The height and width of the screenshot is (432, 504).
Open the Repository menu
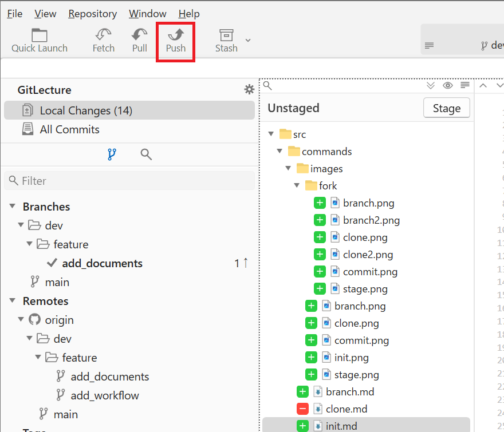[92, 14]
